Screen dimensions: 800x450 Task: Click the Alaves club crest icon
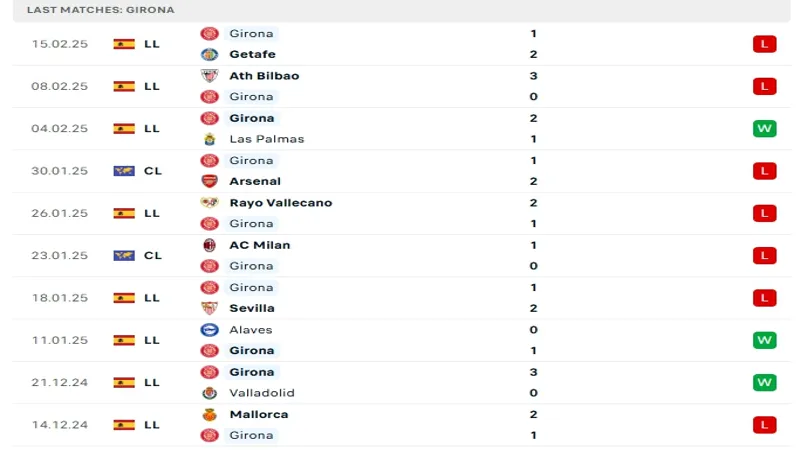[x=209, y=330]
